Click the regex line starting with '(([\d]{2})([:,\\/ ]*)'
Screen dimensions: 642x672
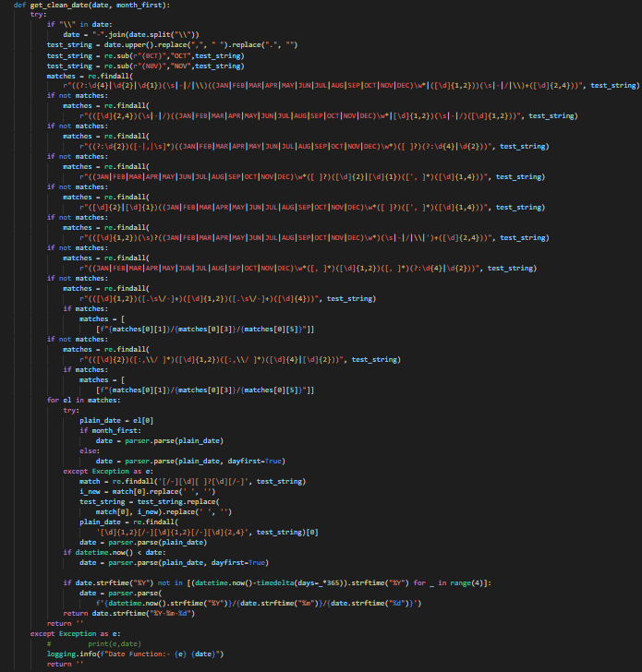[240, 360]
